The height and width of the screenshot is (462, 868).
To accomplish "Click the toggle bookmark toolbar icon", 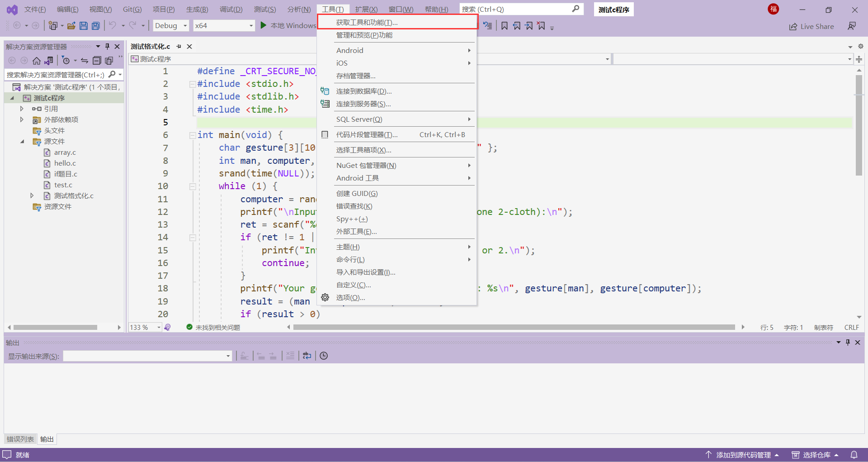I will (505, 26).
